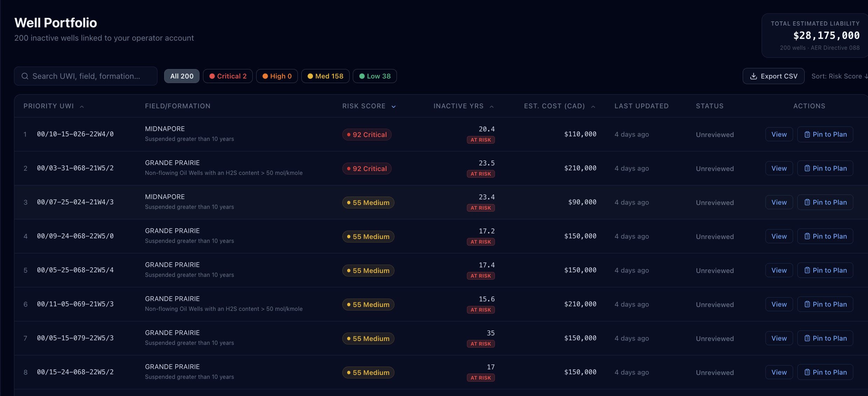Filter by High 0 risk chip

tap(277, 76)
